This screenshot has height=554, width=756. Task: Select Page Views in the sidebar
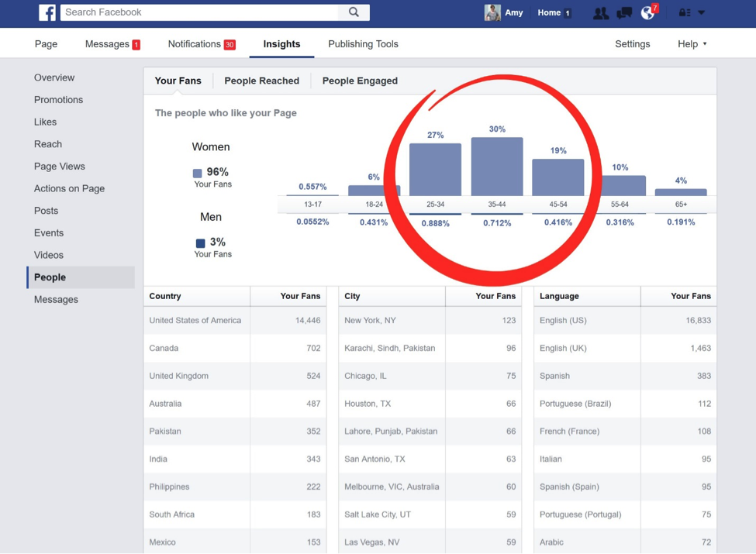[x=59, y=166]
